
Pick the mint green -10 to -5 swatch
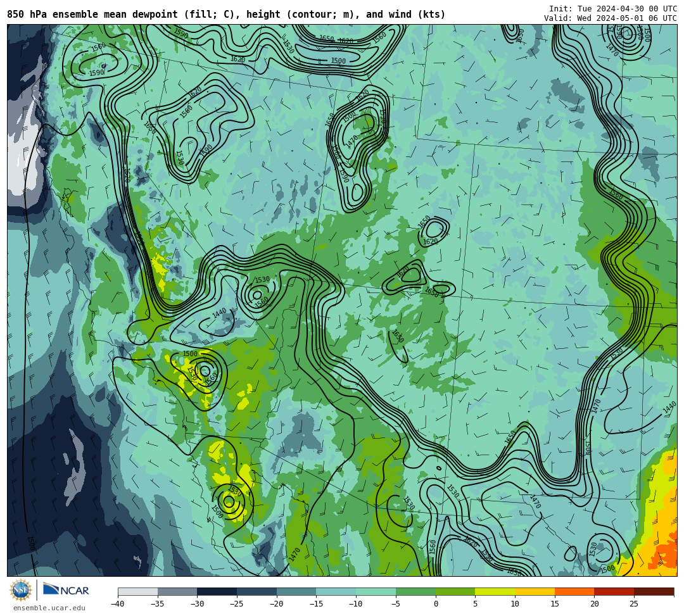click(376, 591)
